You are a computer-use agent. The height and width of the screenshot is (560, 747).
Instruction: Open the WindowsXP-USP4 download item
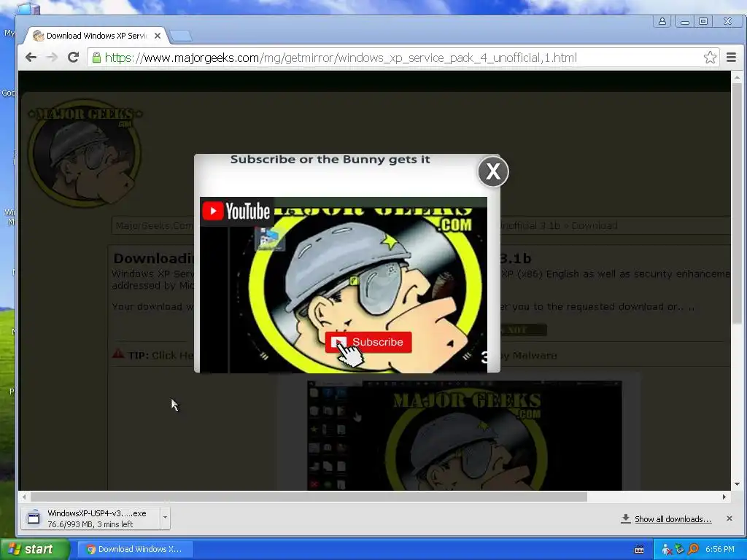90,518
